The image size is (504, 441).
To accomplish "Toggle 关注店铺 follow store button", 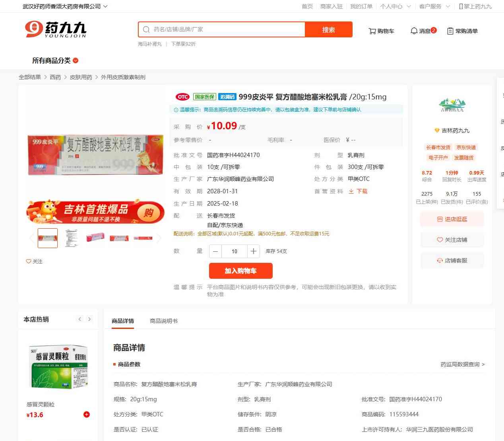I will coord(452,240).
